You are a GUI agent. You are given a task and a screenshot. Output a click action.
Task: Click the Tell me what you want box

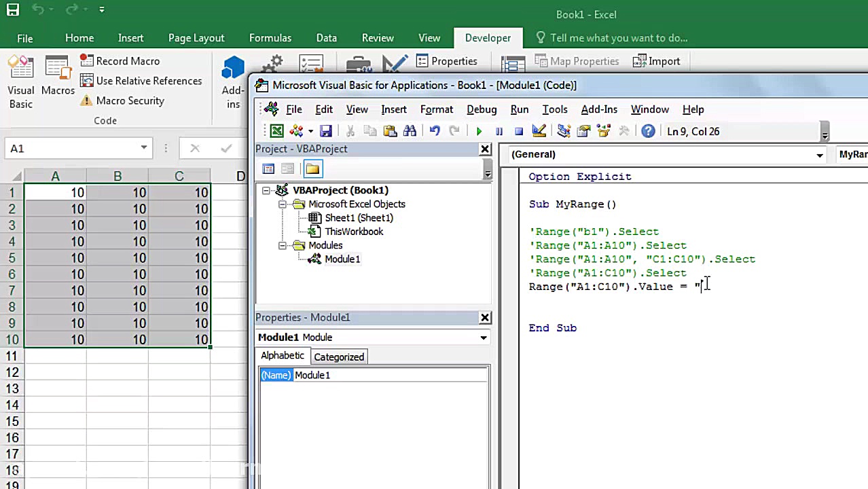611,38
